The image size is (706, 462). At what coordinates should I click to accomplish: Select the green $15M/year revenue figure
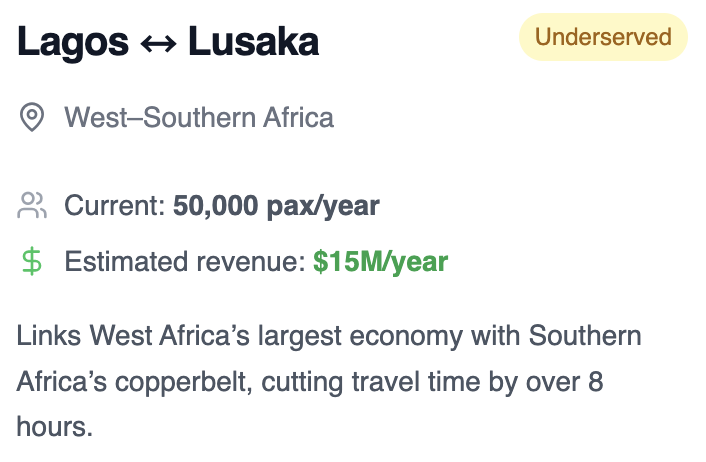click(x=380, y=262)
